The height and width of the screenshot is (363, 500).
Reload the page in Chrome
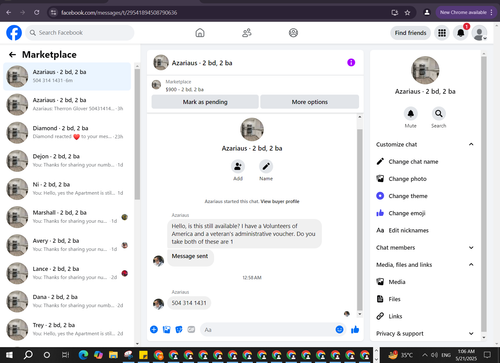coord(37,13)
